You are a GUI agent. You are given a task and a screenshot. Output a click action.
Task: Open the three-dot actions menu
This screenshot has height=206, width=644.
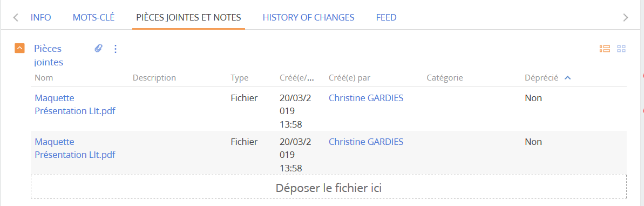pos(116,49)
